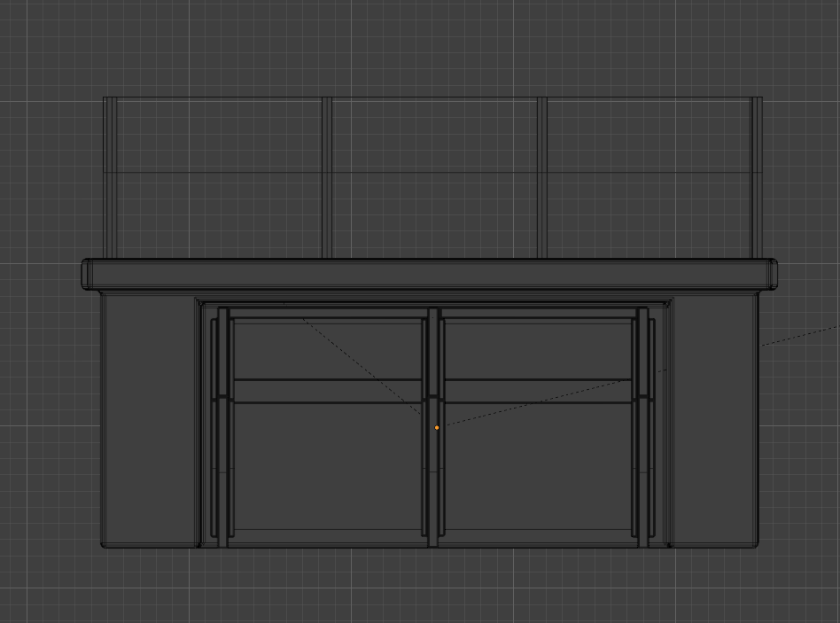Click the middle railing section's upper glass panel
This screenshot has height=623, width=840.
pos(434,135)
